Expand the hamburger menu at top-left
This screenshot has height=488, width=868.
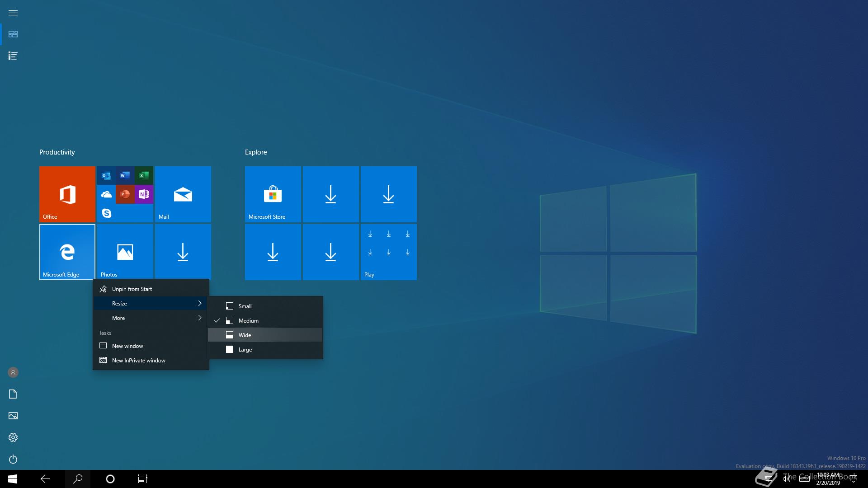pyautogui.click(x=13, y=13)
